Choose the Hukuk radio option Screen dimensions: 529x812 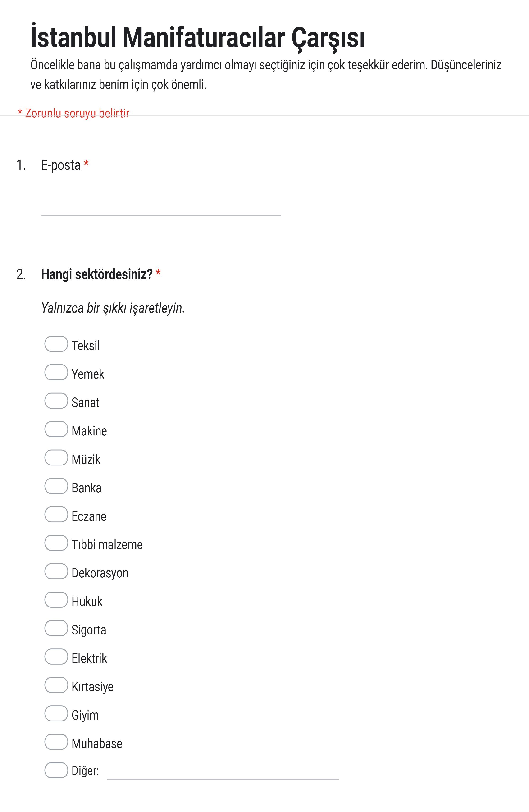click(56, 599)
